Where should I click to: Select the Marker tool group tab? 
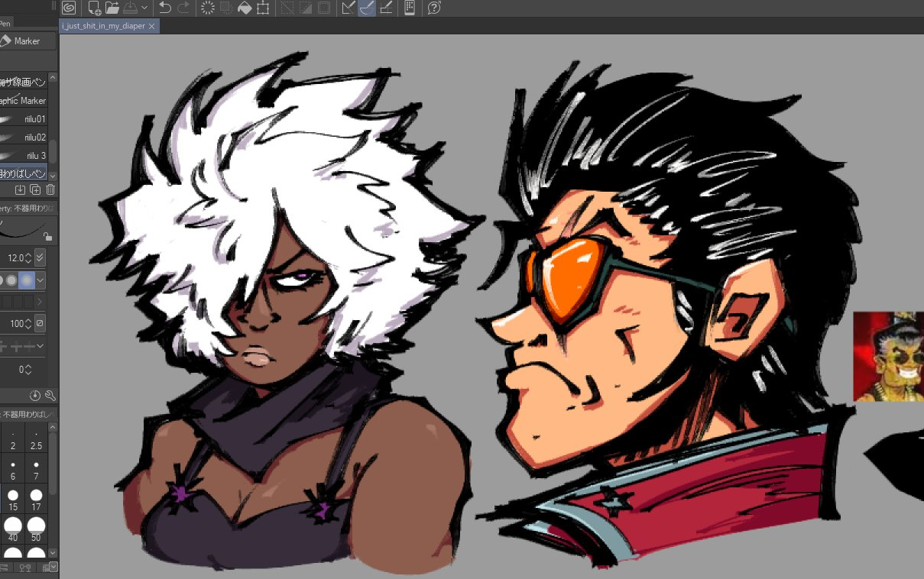point(28,41)
